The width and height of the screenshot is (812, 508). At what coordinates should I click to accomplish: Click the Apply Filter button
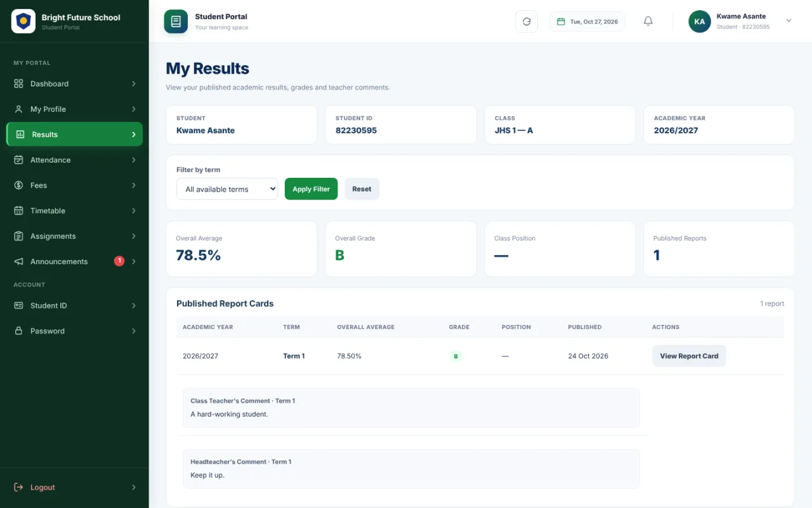311,189
